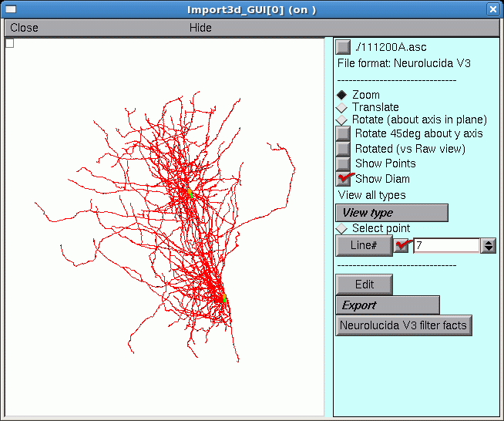Click the square button beside ./111200A.asc
The height and width of the screenshot is (421, 504).
(x=344, y=47)
